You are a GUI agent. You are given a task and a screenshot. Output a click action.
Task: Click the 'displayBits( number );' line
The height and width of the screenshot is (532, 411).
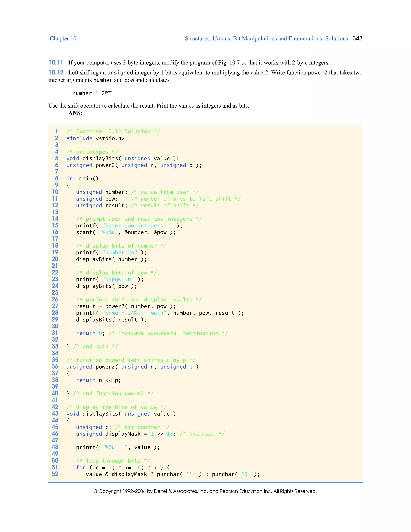(112, 259)
